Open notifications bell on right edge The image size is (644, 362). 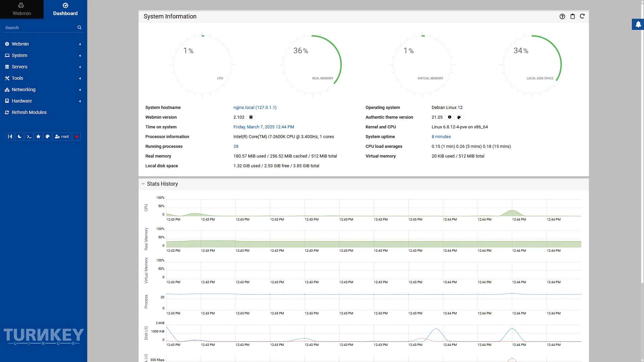coord(638,24)
